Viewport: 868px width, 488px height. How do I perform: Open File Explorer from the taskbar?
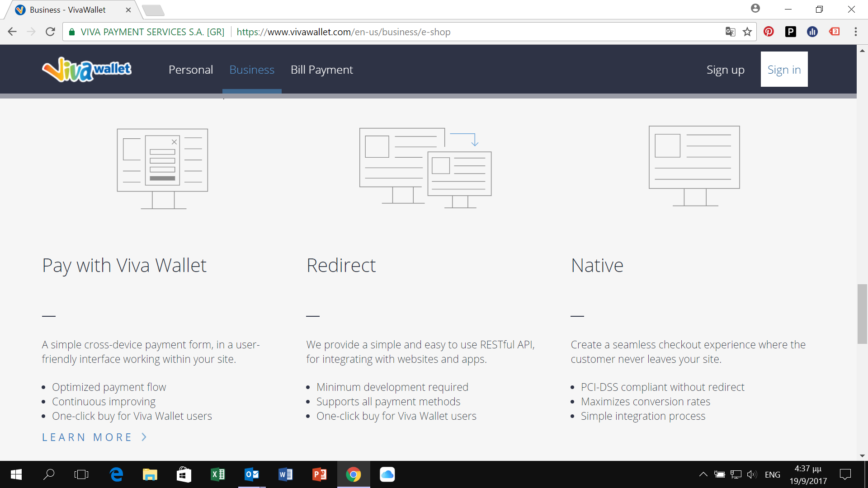tap(150, 474)
